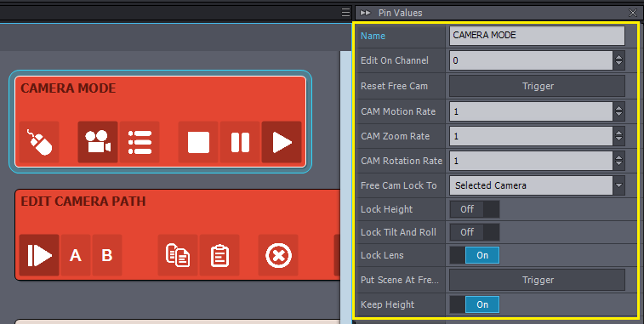The width and height of the screenshot is (644, 324).
Task: Pause playback in the Camera Mode panel
Action: 240,142
